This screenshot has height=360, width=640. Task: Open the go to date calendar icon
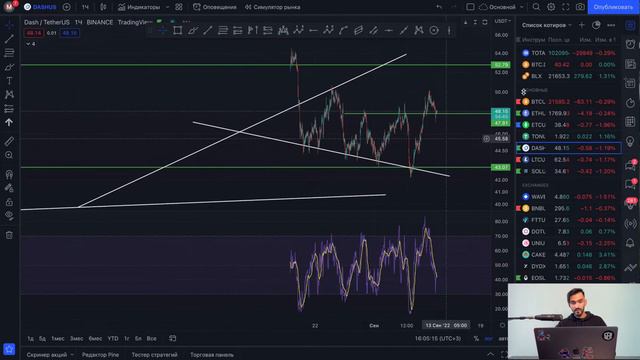point(173,338)
